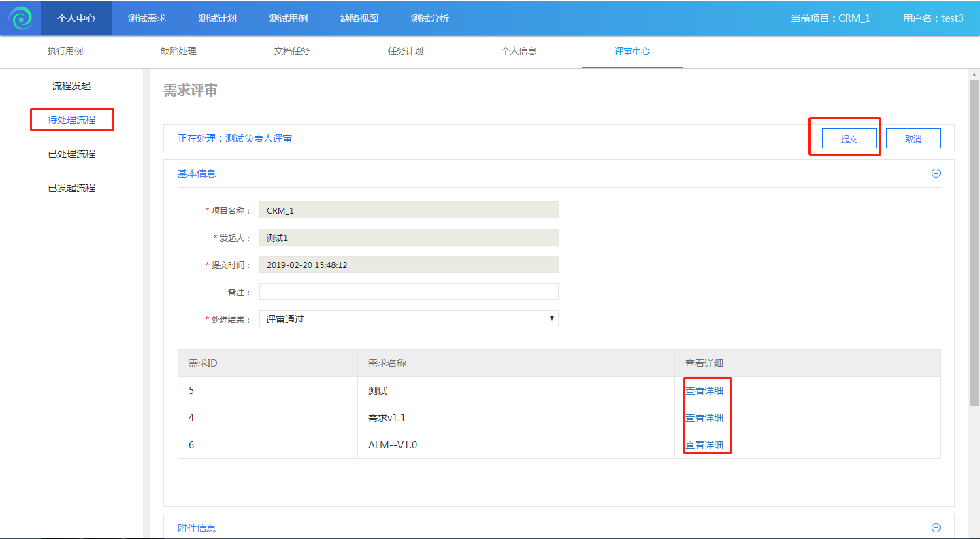
Task: View details for 需求v1.1
Action: point(704,418)
